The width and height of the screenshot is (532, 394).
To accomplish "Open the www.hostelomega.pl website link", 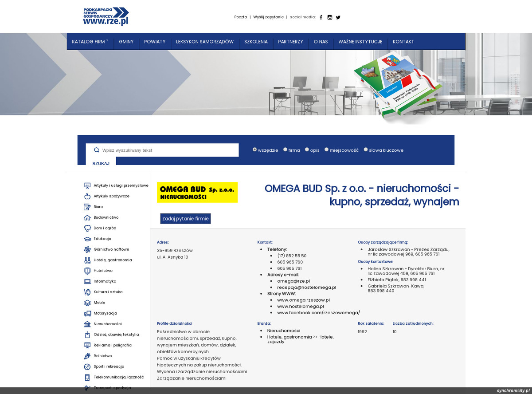I will pos(300,306).
